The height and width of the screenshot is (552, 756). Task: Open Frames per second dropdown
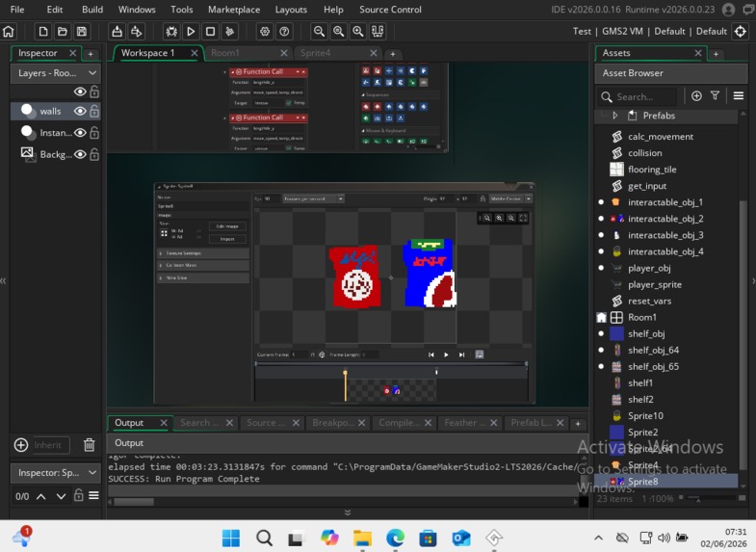click(313, 198)
